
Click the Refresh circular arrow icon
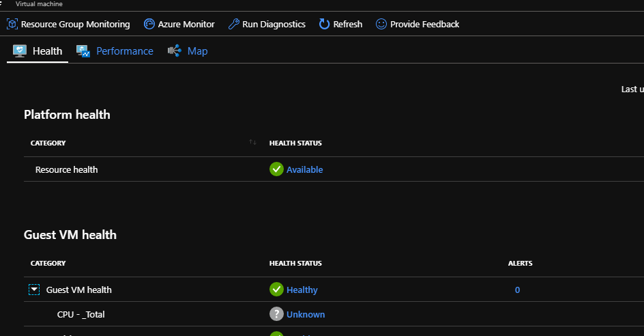pos(324,24)
